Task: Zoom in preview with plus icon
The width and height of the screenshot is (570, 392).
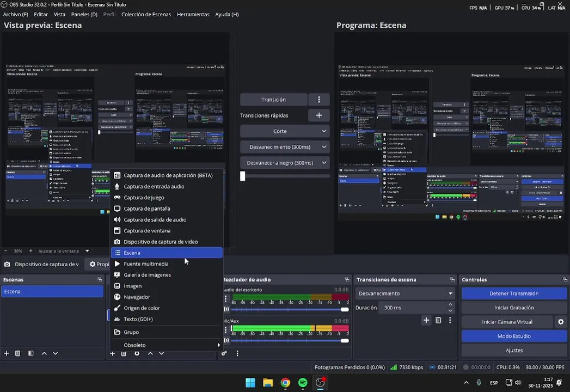Action: pos(30,251)
